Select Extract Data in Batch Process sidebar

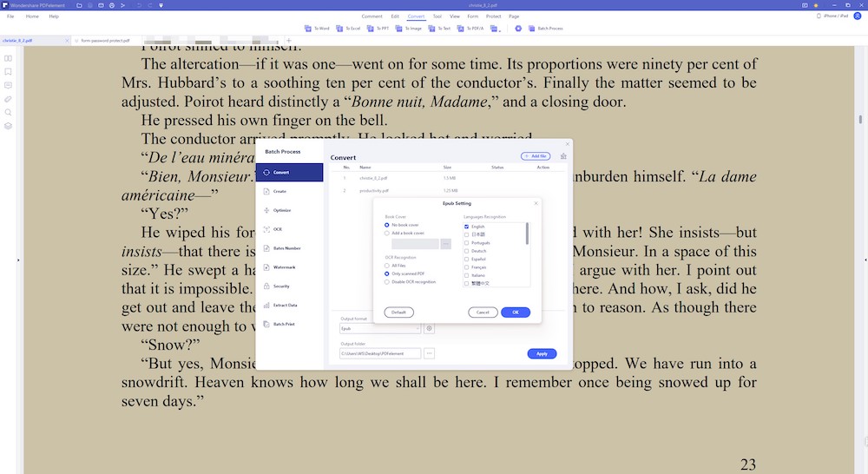pyautogui.click(x=290, y=305)
